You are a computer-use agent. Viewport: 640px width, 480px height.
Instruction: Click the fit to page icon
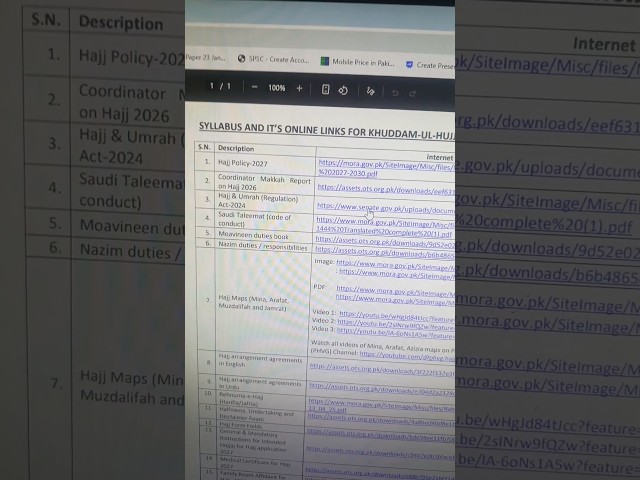pos(325,89)
